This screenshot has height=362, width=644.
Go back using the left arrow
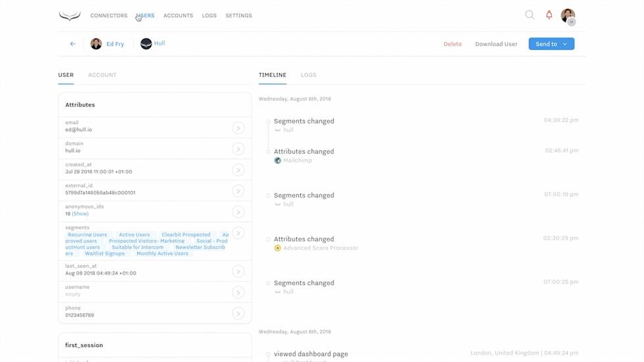(73, 44)
